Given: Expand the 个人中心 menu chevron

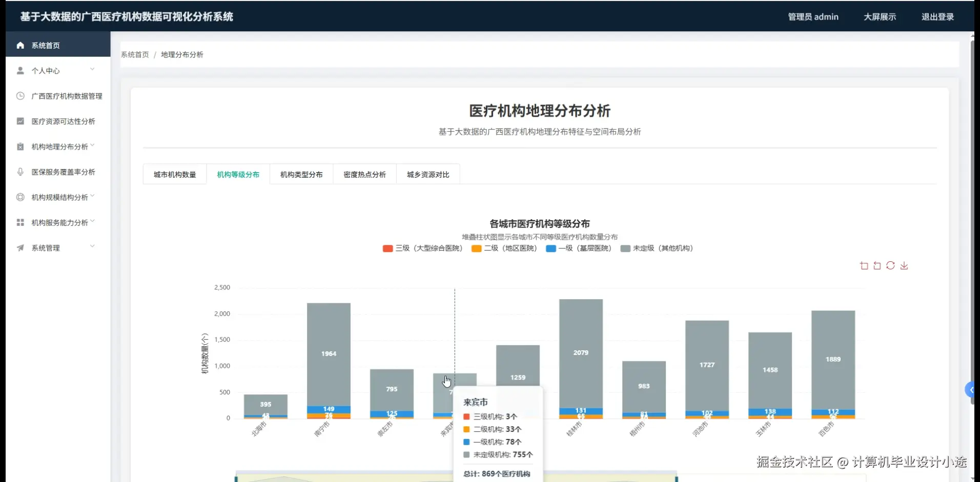Looking at the screenshot, I should tap(92, 69).
